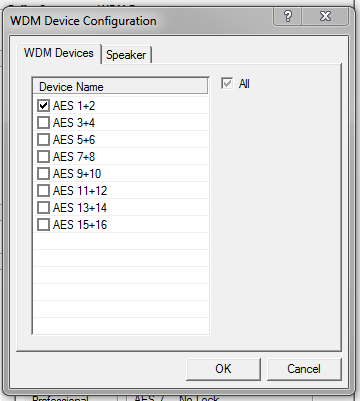Image resolution: width=360 pixels, height=401 pixels.
Task: Click the Cancel button
Action: coord(304,369)
